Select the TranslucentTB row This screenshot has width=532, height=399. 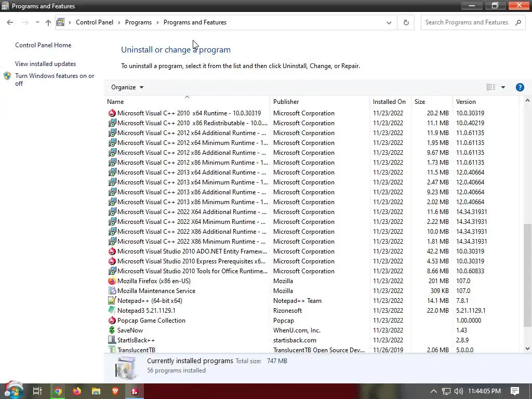pyautogui.click(x=312, y=350)
